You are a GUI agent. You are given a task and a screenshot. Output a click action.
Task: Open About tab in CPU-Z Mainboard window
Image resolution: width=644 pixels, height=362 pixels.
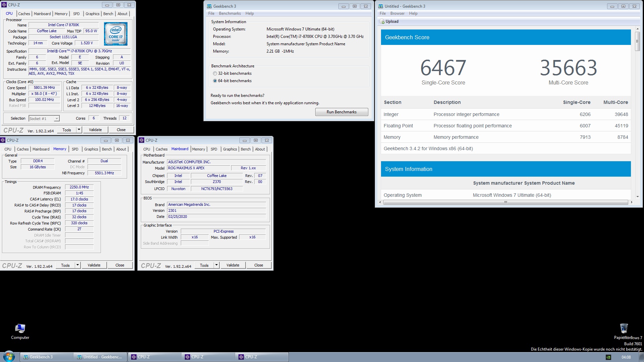click(260, 149)
